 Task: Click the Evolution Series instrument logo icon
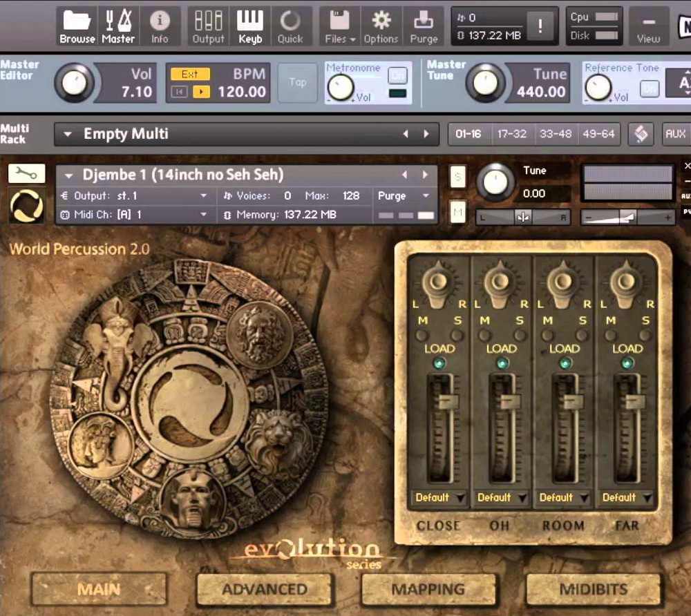pos(26,206)
